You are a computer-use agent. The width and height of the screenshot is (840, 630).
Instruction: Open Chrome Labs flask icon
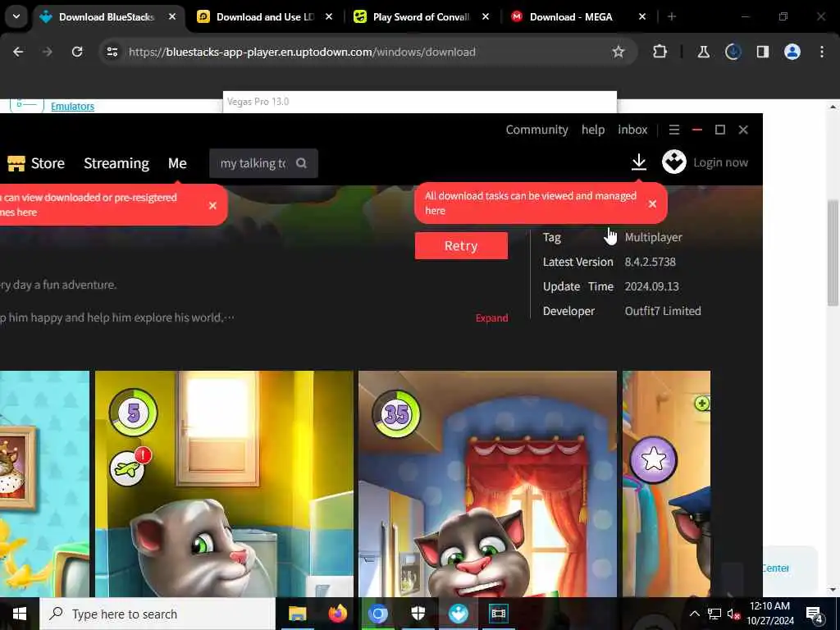pyautogui.click(x=703, y=52)
